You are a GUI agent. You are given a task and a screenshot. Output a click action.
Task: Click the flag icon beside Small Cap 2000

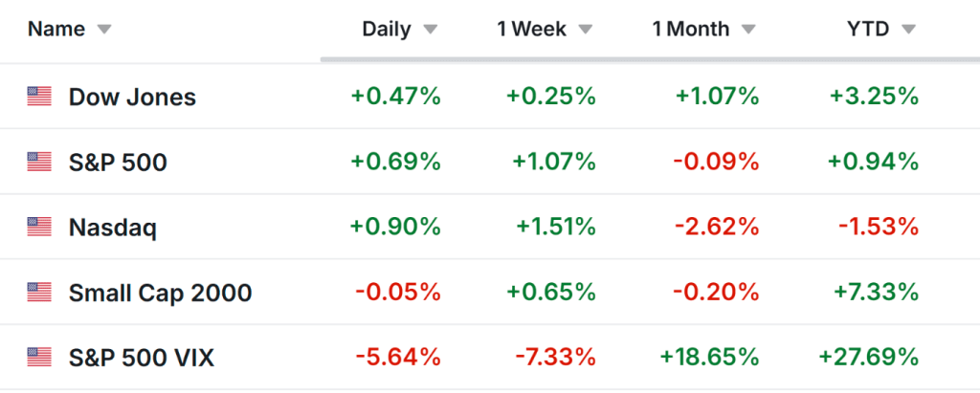pyautogui.click(x=39, y=293)
